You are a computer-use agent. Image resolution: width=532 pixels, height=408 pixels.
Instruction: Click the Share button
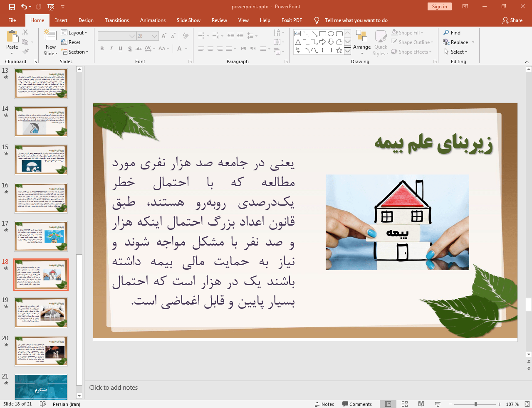point(512,20)
